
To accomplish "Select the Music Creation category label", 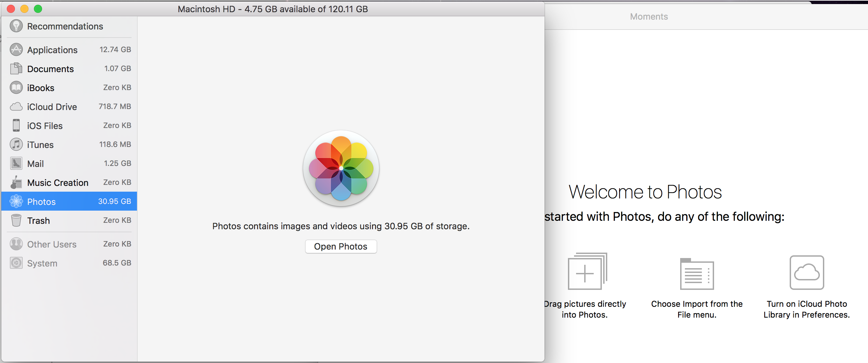I will coord(58,183).
